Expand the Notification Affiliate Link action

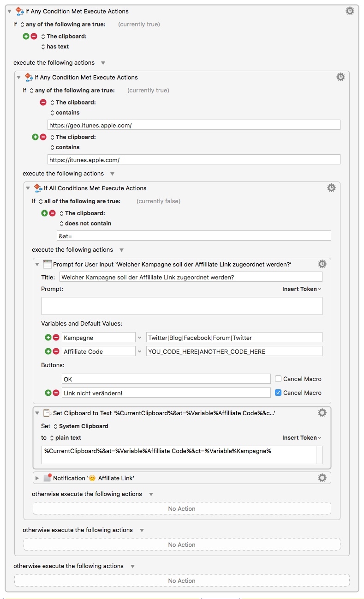[38, 478]
